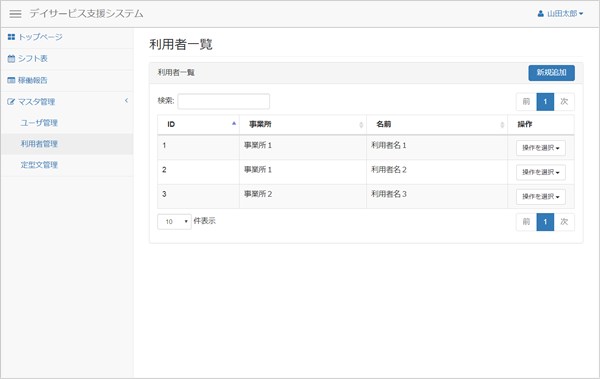The width and height of the screenshot is (600, 379).
Task: Click bottom pagination 前 button
Action: (526, 222)
